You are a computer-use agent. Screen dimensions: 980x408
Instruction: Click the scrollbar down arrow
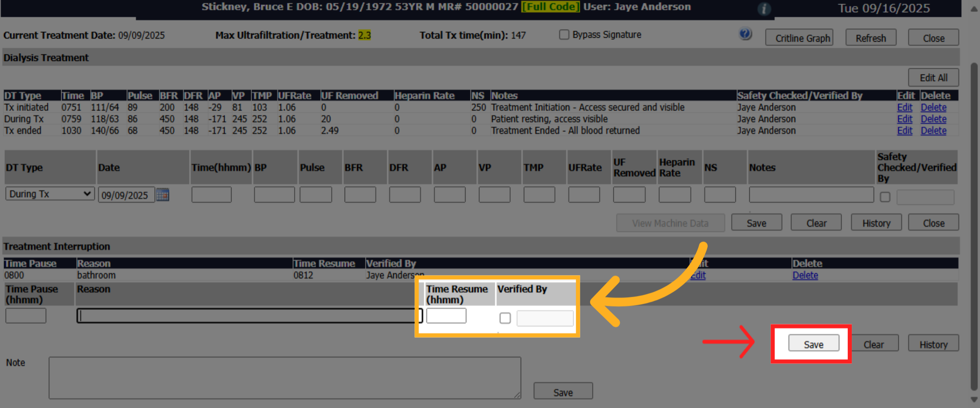pos(974,399)
